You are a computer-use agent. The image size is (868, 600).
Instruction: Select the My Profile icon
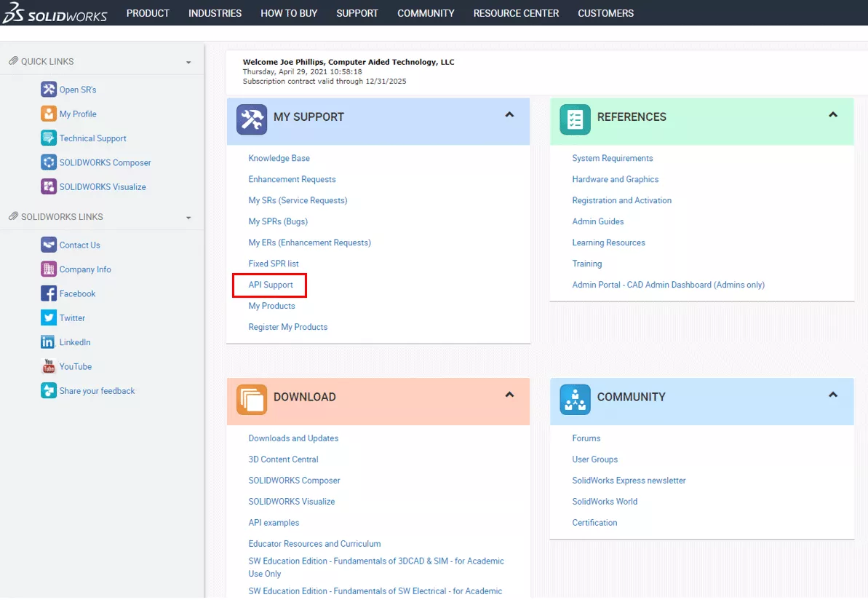pos(48,114)
